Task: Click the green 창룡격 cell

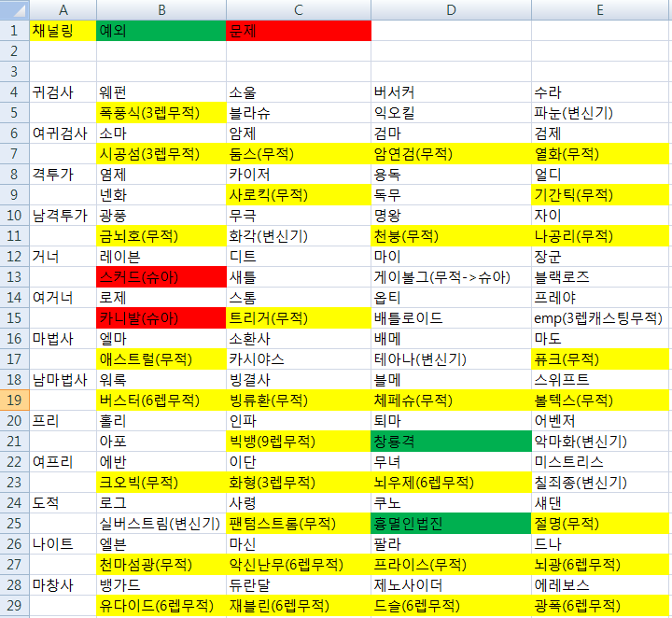Action: 451,441
